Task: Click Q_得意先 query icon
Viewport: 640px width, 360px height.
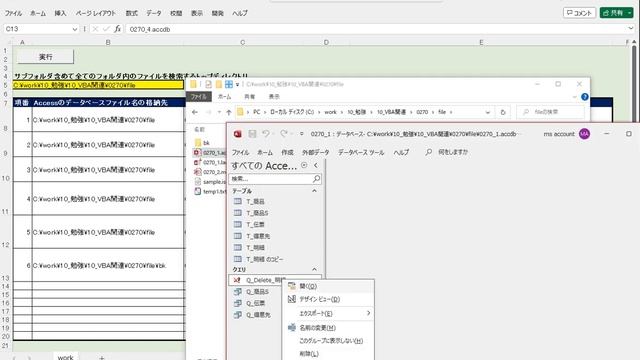Action: pos(238,315)
